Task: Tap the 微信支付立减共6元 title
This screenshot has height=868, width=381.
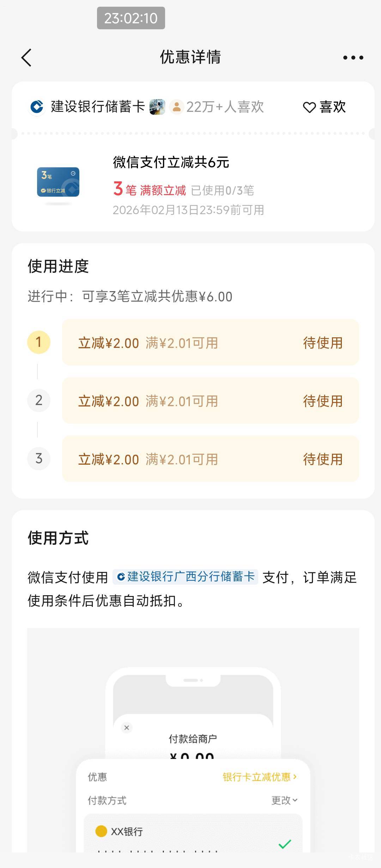Action: point(171,162)
